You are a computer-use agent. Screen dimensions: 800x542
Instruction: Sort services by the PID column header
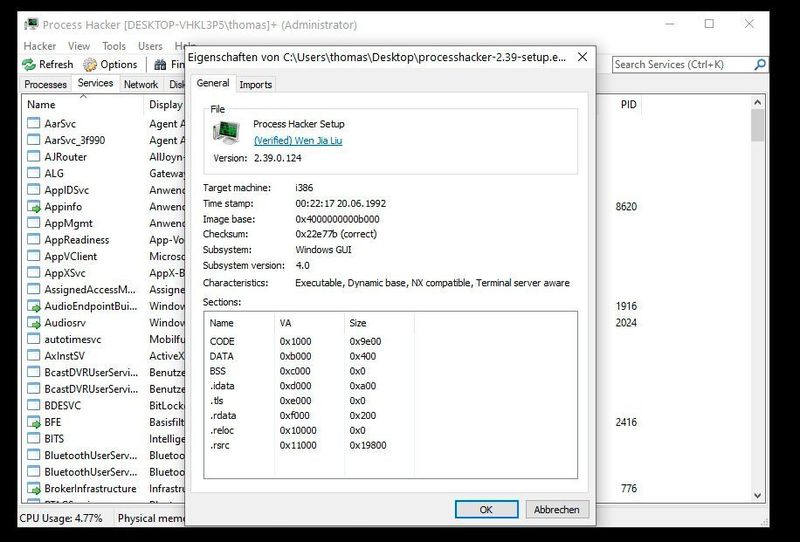tap(628, 105)
